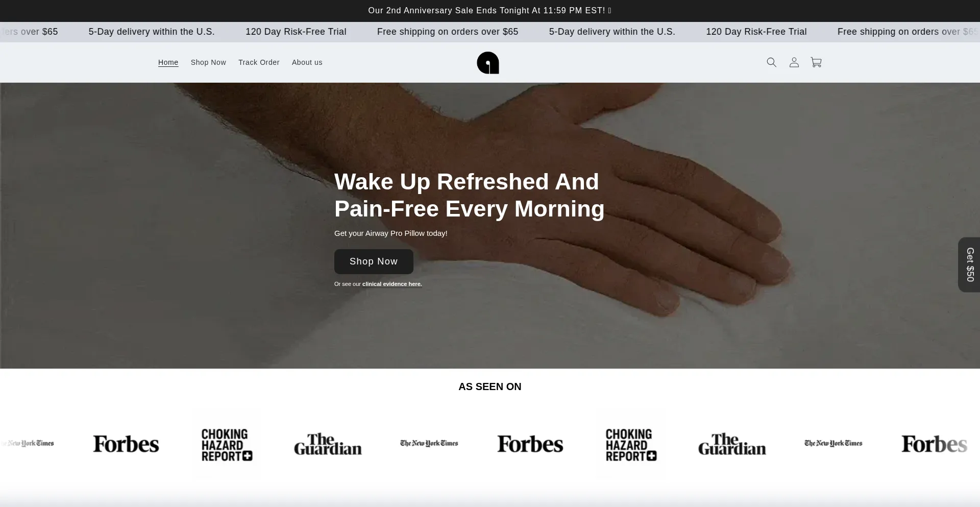
Task: Open the Shop Now navigation link
Action: (x=208, y=62)
